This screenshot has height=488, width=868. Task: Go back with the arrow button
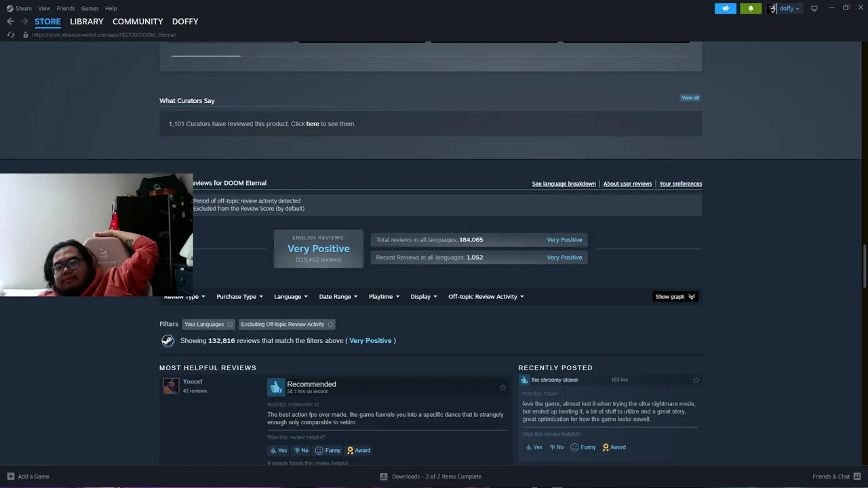[x=10, y=22]
